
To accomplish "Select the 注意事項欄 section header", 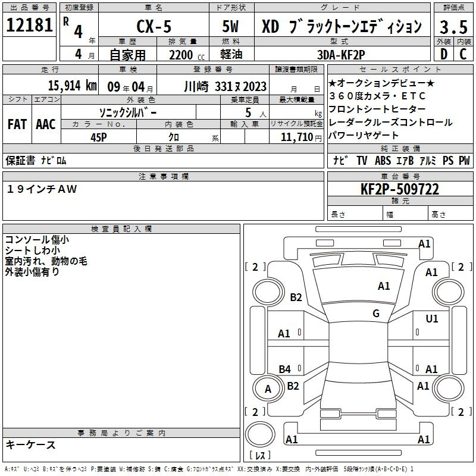I will pos(163,176).
